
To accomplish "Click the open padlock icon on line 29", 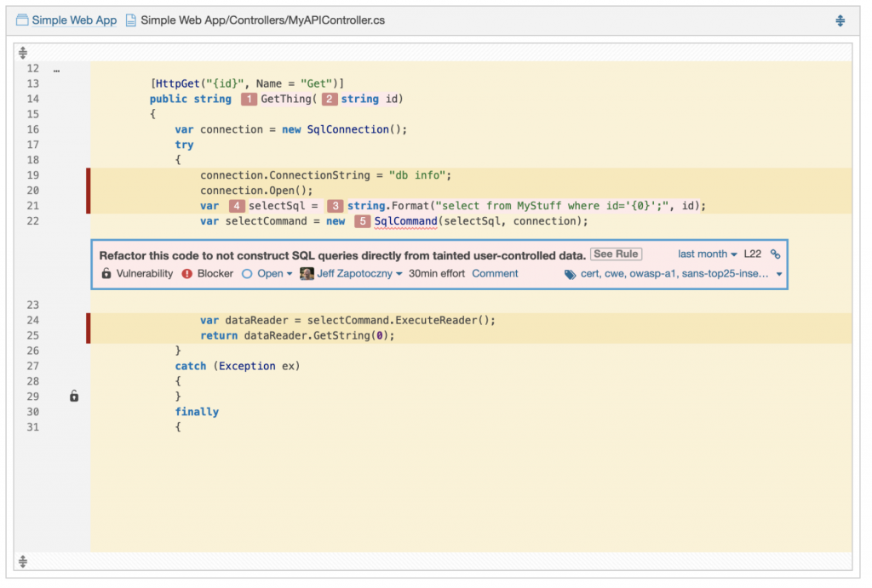I will coord(74,397).
